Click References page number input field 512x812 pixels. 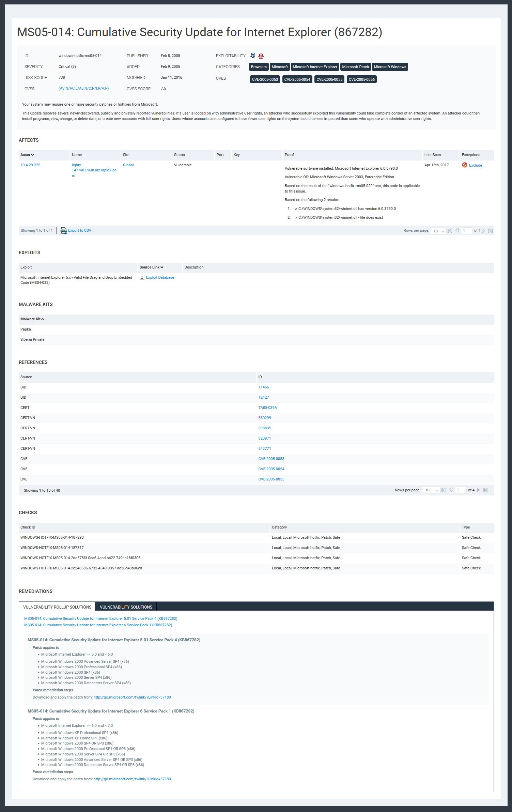point(461,490)
